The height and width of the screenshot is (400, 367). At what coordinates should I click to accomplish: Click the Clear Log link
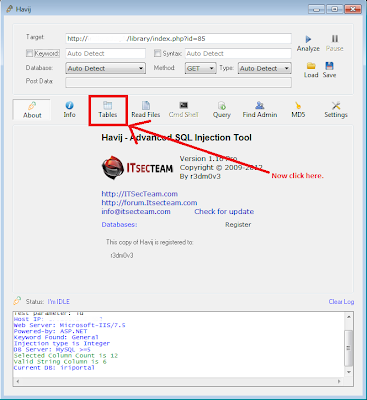point(341,301)
